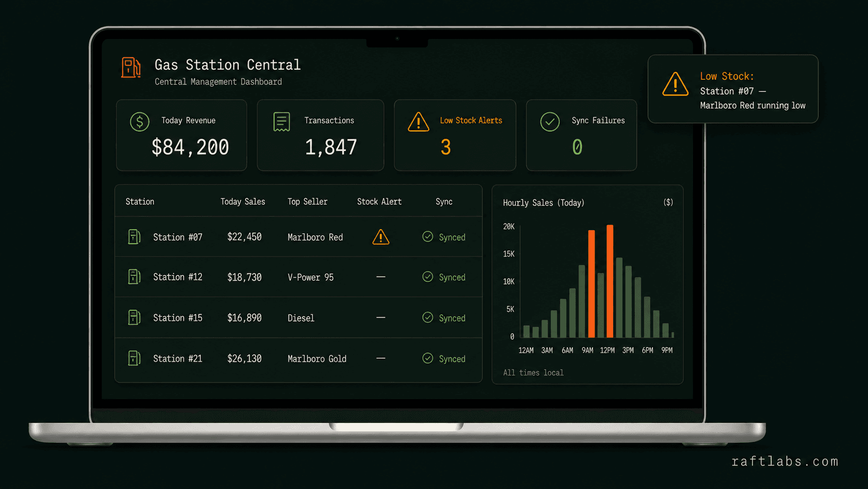This screenshot has width=868, height=489.
Task: Click the V-Power 95 top seller cell
Action: 310,277
